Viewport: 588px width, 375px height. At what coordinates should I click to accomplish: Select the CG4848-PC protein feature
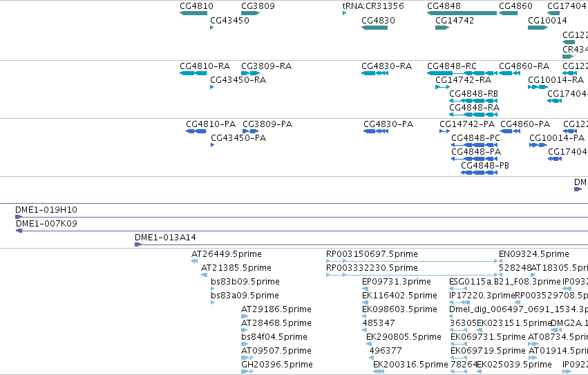coord(475,145)
